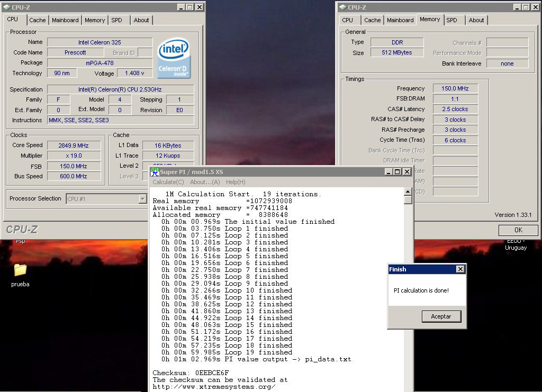542x392 pixels.
Task: Click the Super PI scrollbar up arrow
Action: (408, 192)
